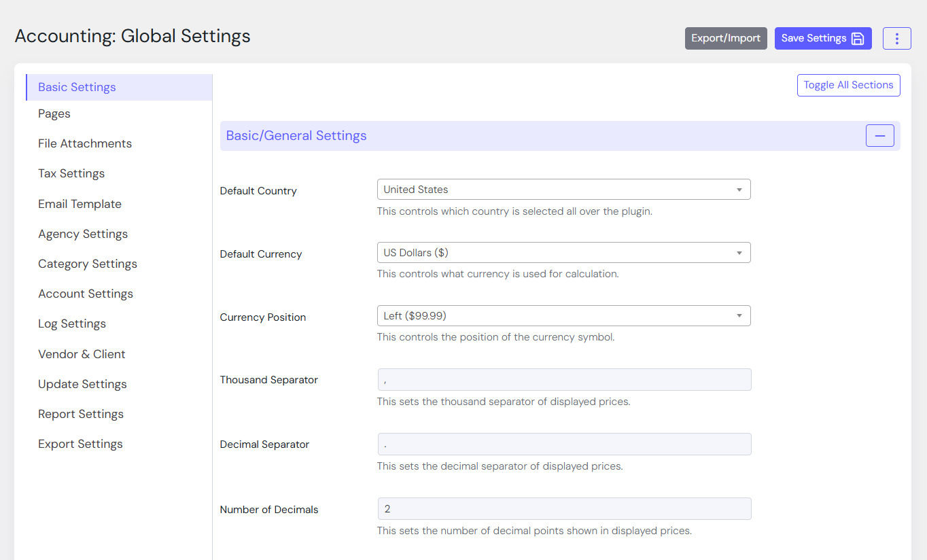This screenshot has width=927, height=560.
Task: Click the Number of Decimals field
Action: (x=563, y=509)
